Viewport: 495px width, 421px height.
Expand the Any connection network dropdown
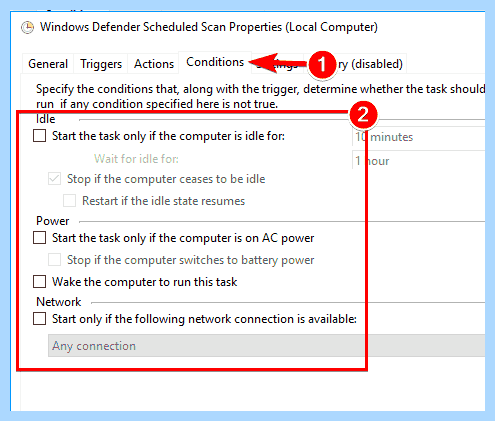tap(266, 346)
